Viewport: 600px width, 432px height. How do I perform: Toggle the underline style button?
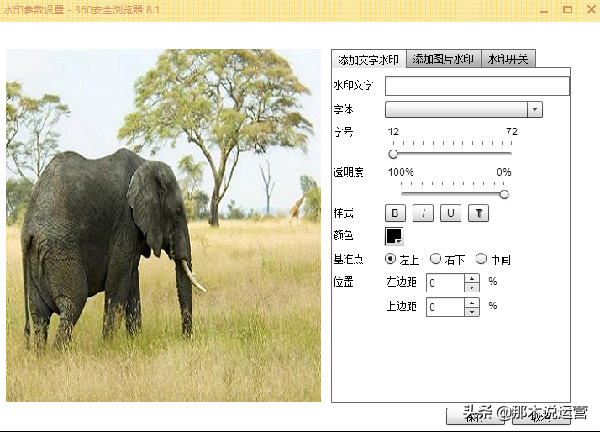point(451,212)
